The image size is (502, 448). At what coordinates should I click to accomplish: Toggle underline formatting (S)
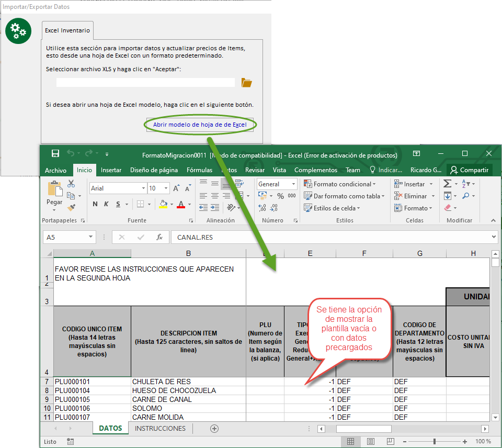click(x=118, y=204)
